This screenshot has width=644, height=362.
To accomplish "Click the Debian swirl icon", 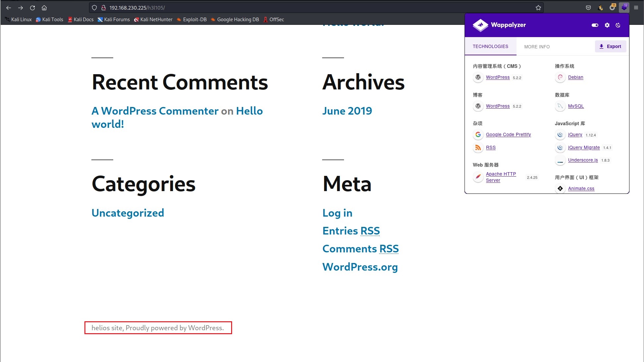I will (560, 77).
